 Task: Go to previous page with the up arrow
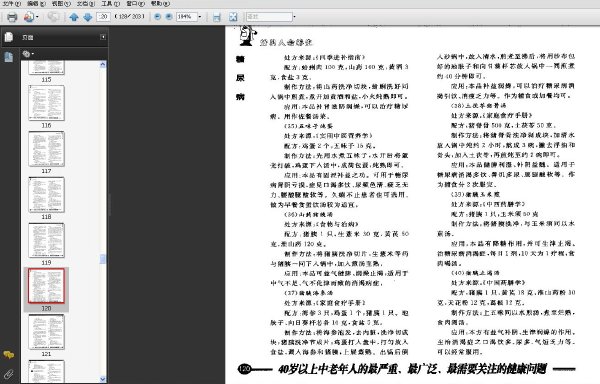click(x=74, y=17)
